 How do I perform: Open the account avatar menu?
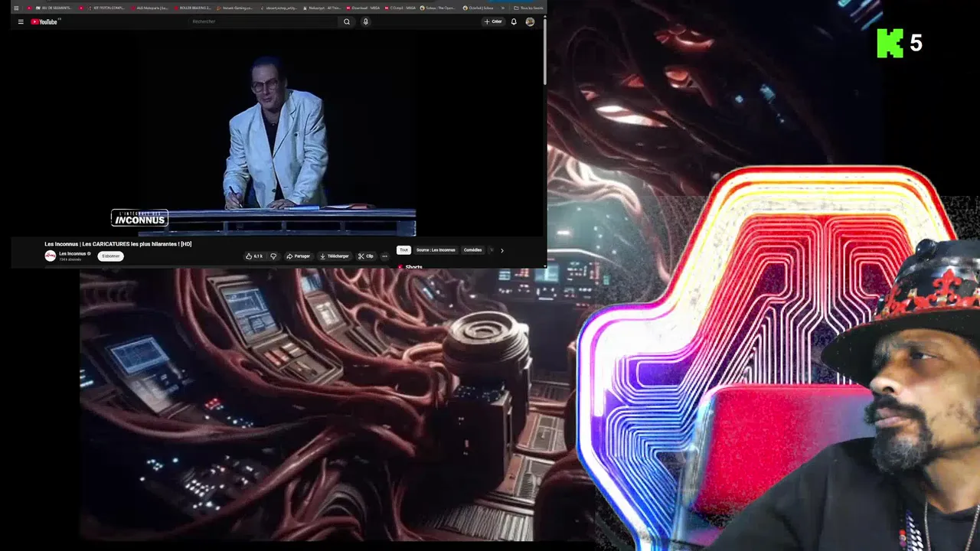[x=530, y=21]
